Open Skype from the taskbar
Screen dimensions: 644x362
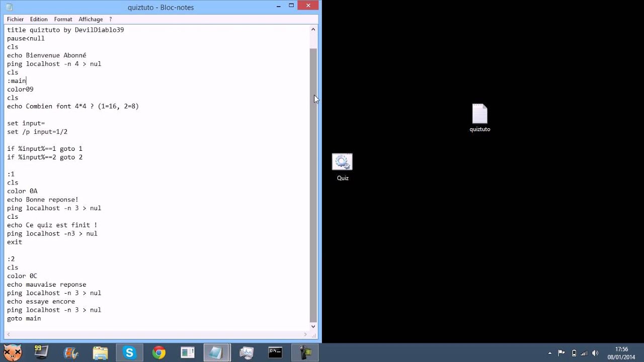pos(130,353)
